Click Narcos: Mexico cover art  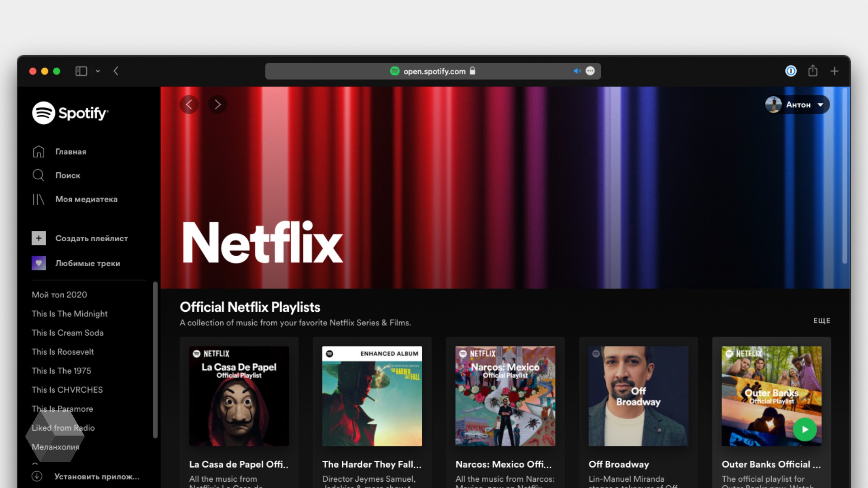point(505,396)
